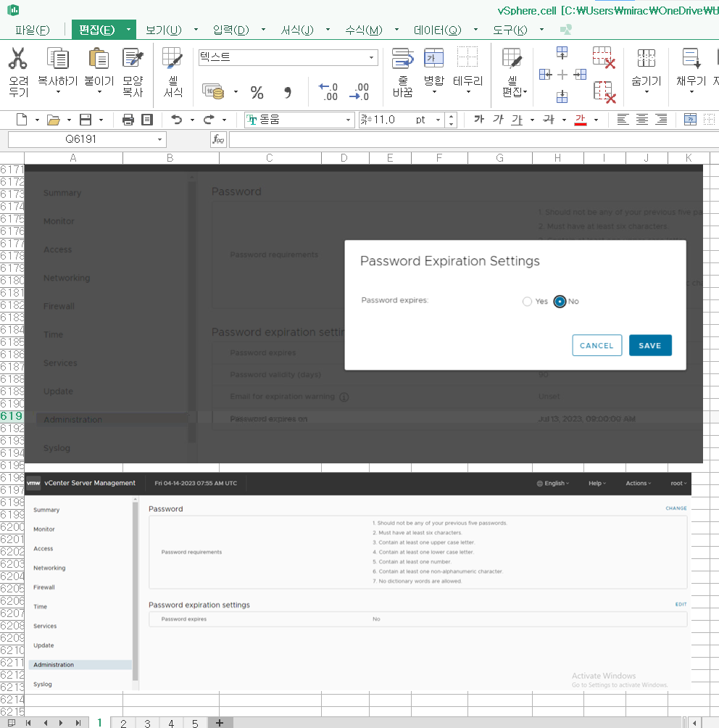Select the No radio for Password expires
This screenshot has width=719, height=728.
[x=560, y=302]
